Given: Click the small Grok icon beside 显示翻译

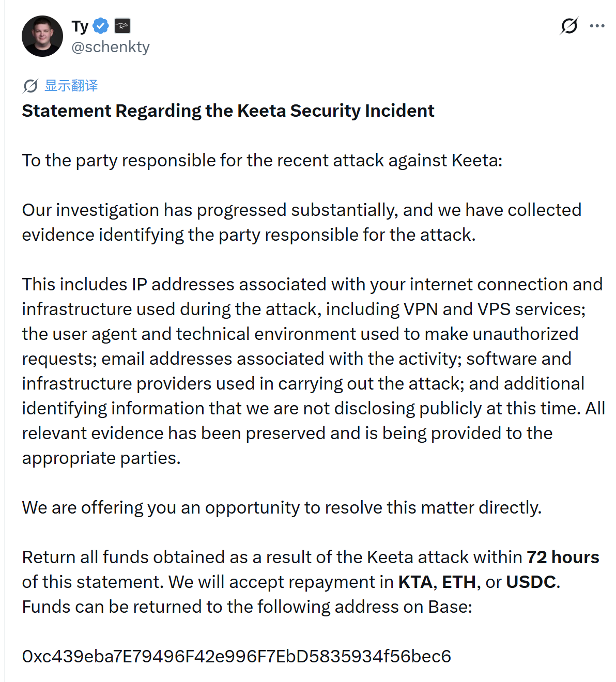Looking at the screenshot, I should tap(30, 86).
